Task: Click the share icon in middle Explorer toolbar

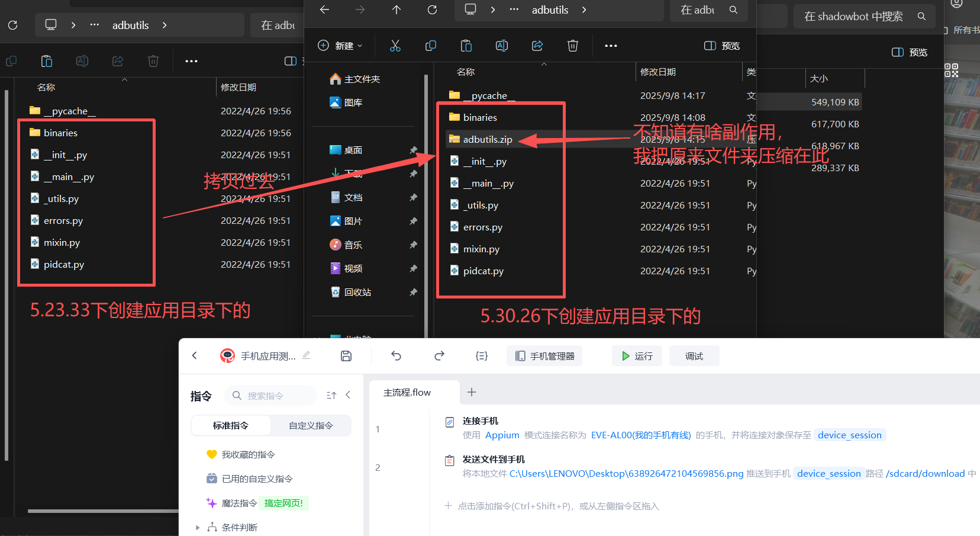Action: tap(537, 46)
